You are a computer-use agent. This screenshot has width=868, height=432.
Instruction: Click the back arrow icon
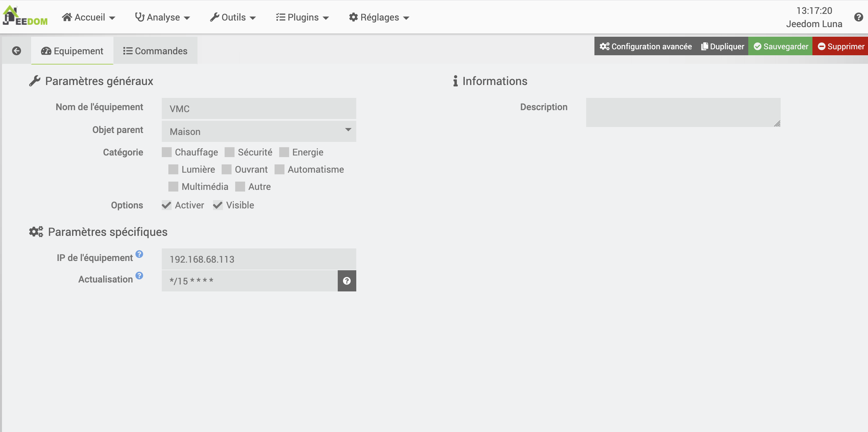click(x=17, y=51)
